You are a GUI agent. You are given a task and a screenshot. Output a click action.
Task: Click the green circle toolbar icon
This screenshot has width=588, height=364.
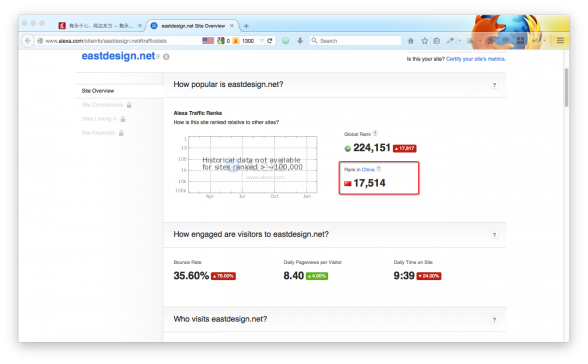pyautogui.click(x=285, y=40)
